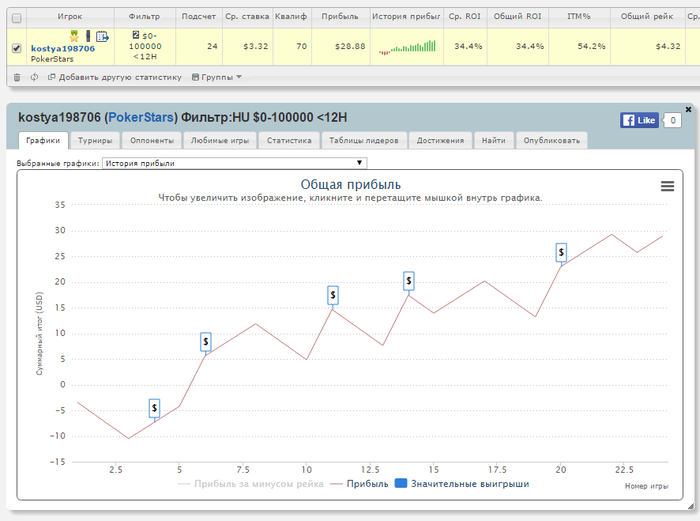The height and width of the screenshot is (521, 700).
Task: Click the kostya198706 player name link
Action: pyautogui.click(x=63, y=48)
